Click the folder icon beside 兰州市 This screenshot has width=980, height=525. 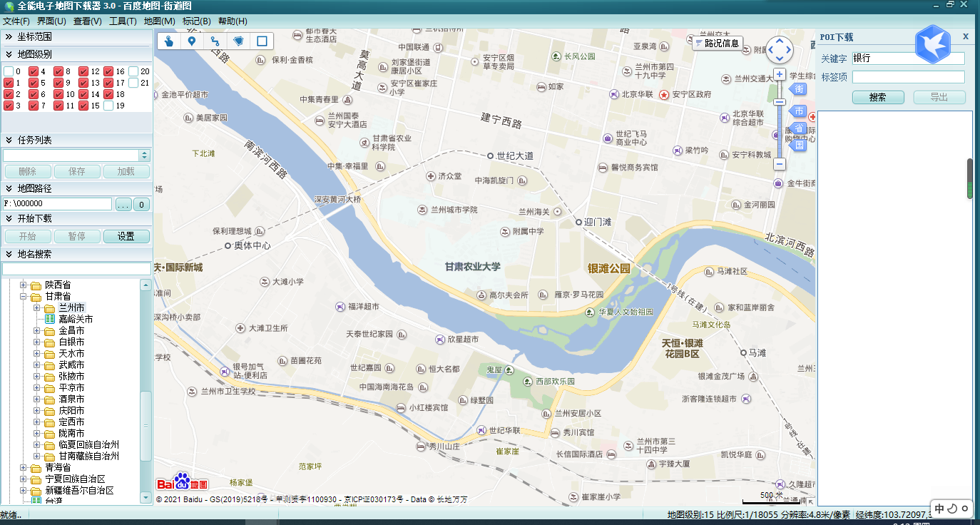(49, 307)
